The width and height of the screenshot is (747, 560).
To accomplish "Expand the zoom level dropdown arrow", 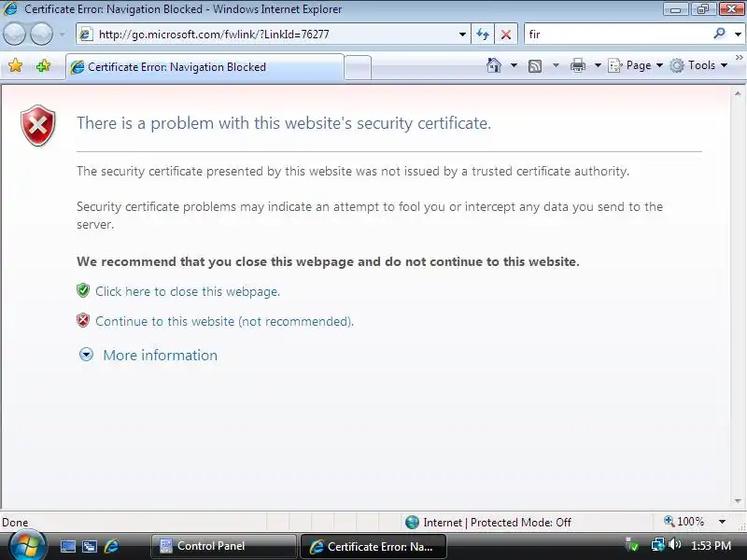I will 722,522.
